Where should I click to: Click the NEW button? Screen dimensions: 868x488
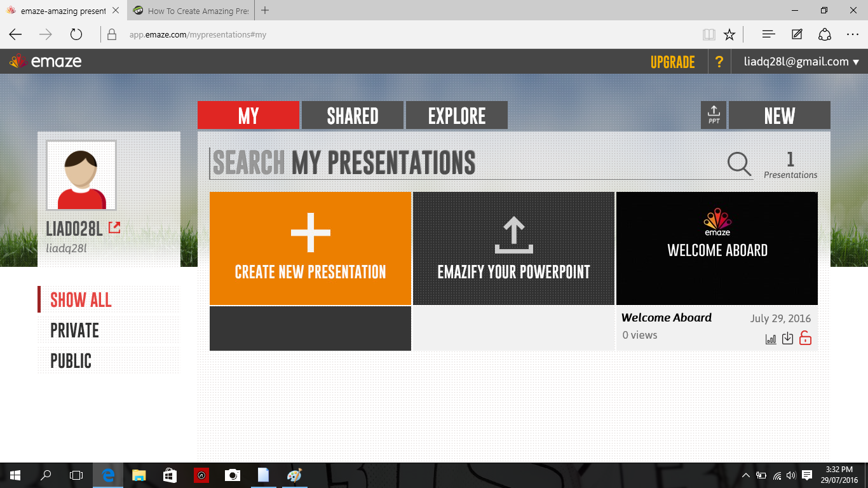(x=780, y=115)
